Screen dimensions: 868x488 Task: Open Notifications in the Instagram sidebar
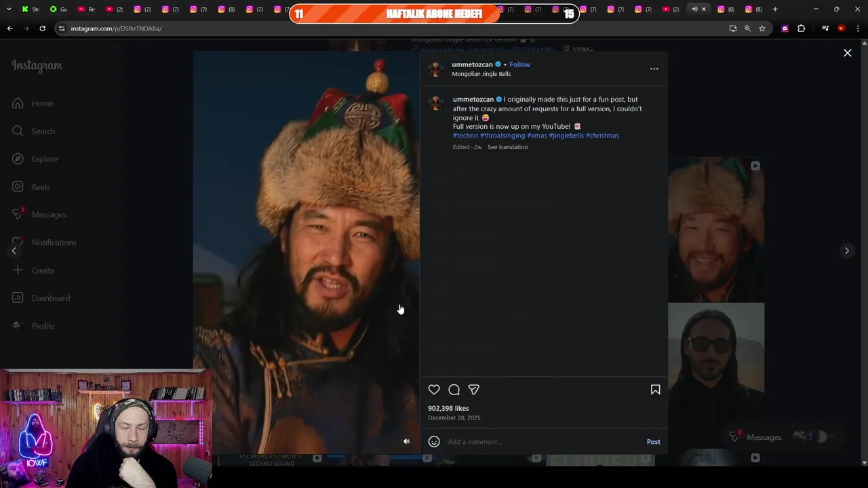click(44, 242)
